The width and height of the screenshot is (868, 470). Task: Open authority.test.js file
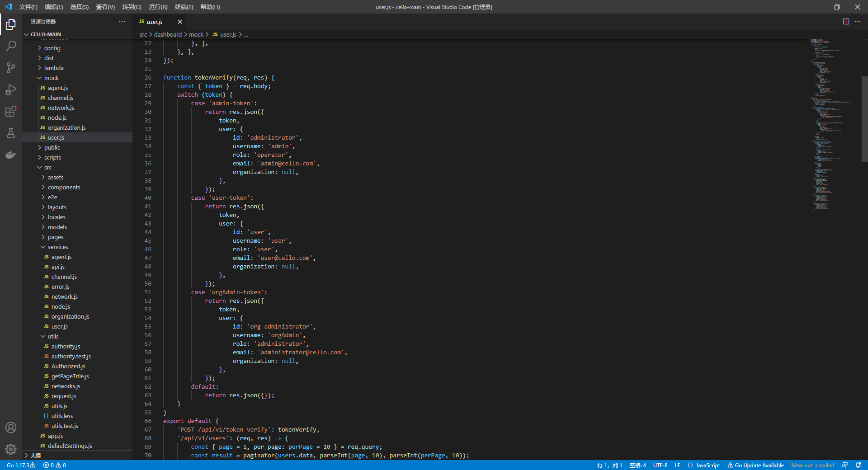point(77,356)
